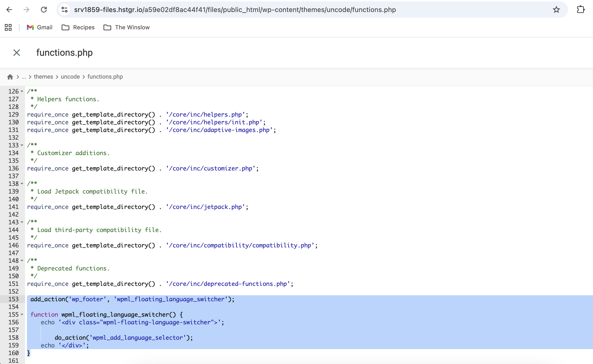The width and height of the screenshot is (593, 364).
Task: Open site information icon in address bar
Action: (x=64, y=10)
